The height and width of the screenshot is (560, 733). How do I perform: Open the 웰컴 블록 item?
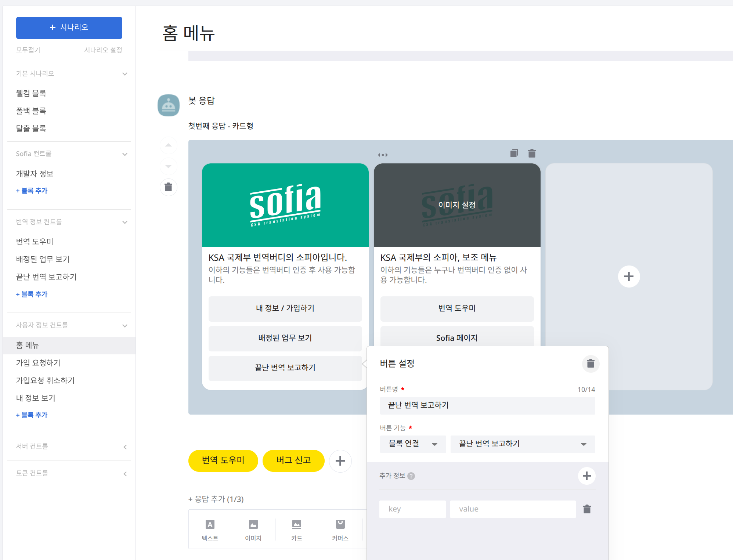tap(31, 93)
